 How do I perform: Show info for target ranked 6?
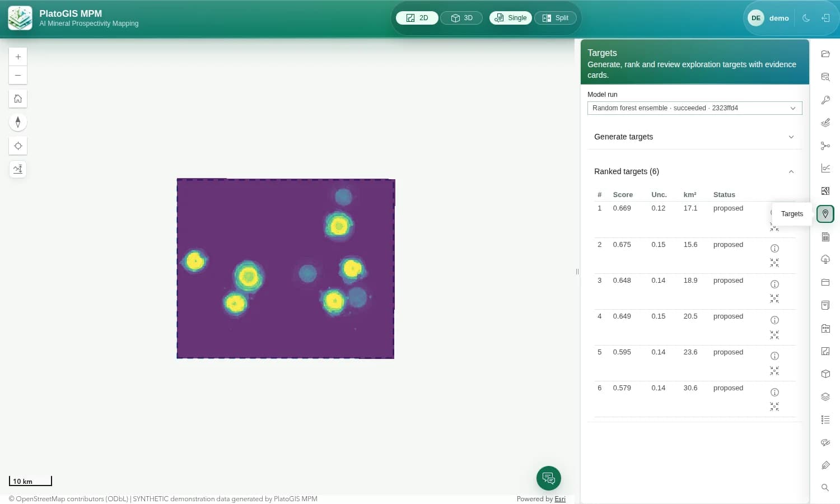pyautogui.click(x=774, y=392)
